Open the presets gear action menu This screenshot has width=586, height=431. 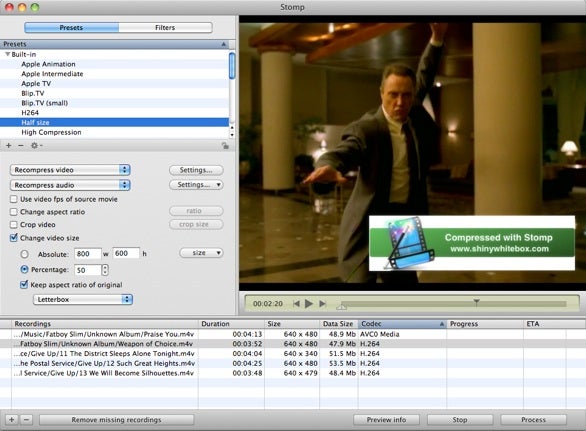[36, 145]
